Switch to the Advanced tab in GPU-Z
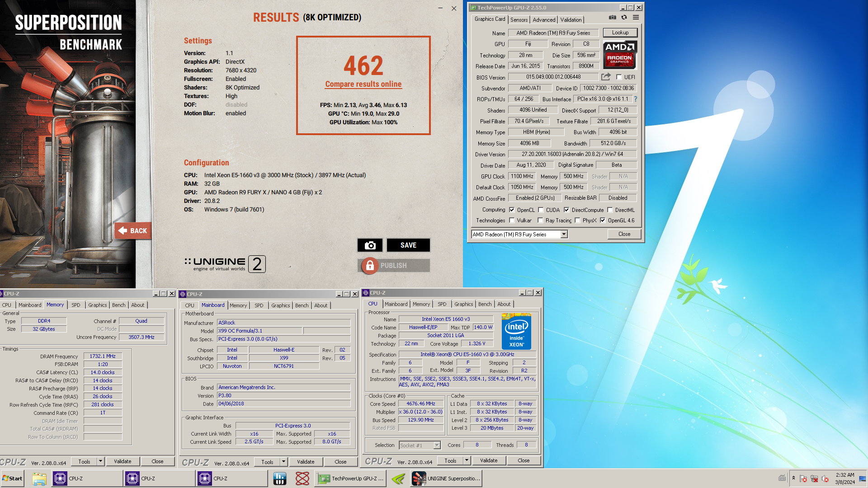The width and height of the screenshot is (868, 488). coord(544,20)
